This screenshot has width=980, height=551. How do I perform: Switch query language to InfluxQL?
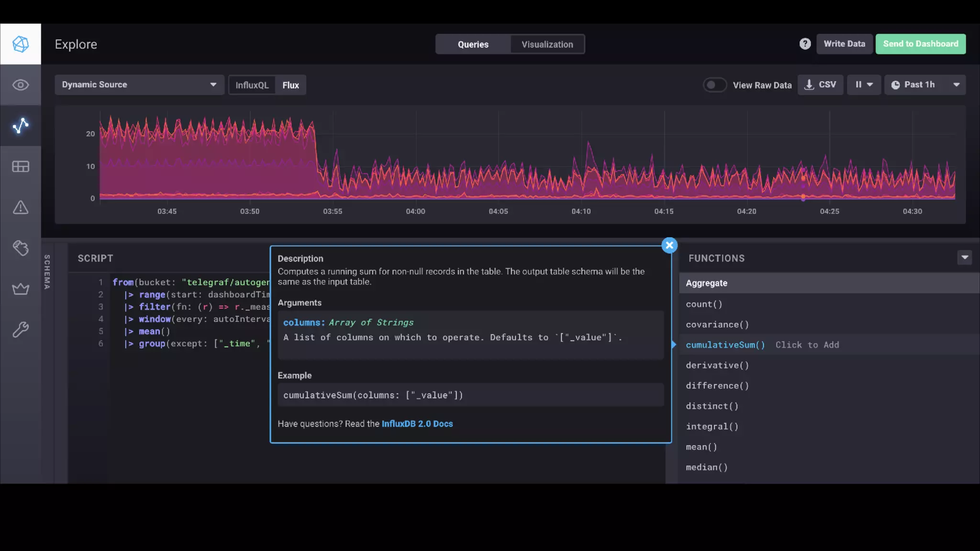point(252,85)
